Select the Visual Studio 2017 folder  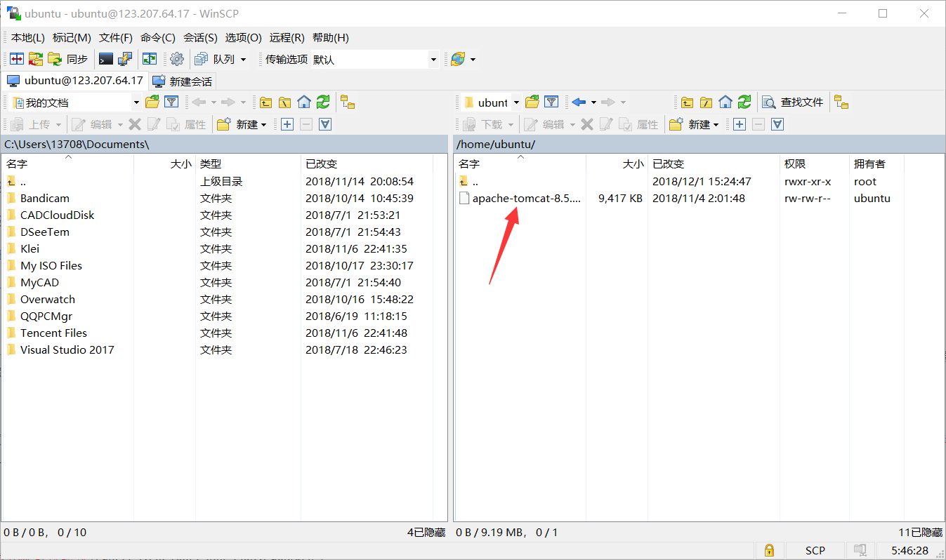click(67, 350)
